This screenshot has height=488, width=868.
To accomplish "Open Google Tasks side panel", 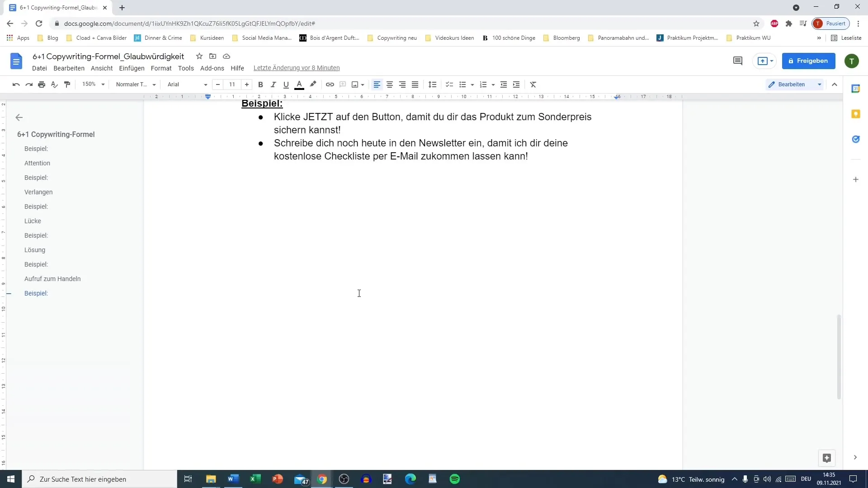I will click(856, 139).
